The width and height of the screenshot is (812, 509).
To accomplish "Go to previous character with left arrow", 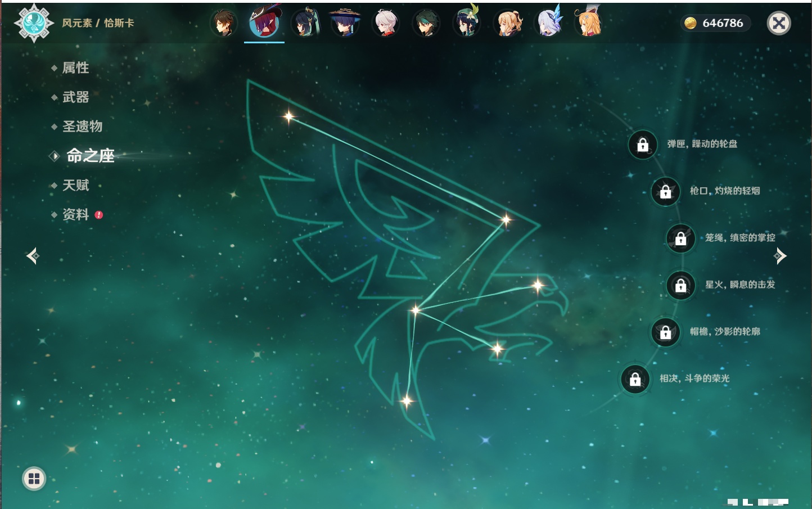I will tap(33, 256).
